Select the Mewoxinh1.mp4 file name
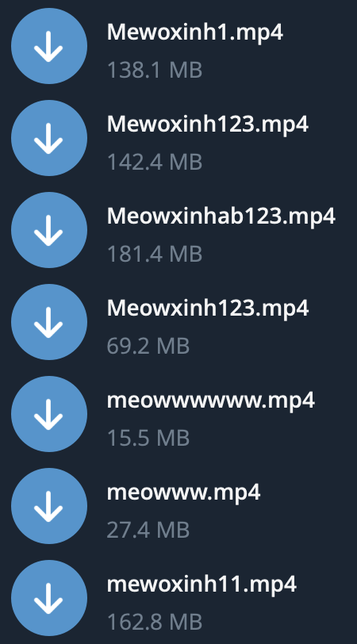Screen dimensions: 357x644 click(194, 33)
